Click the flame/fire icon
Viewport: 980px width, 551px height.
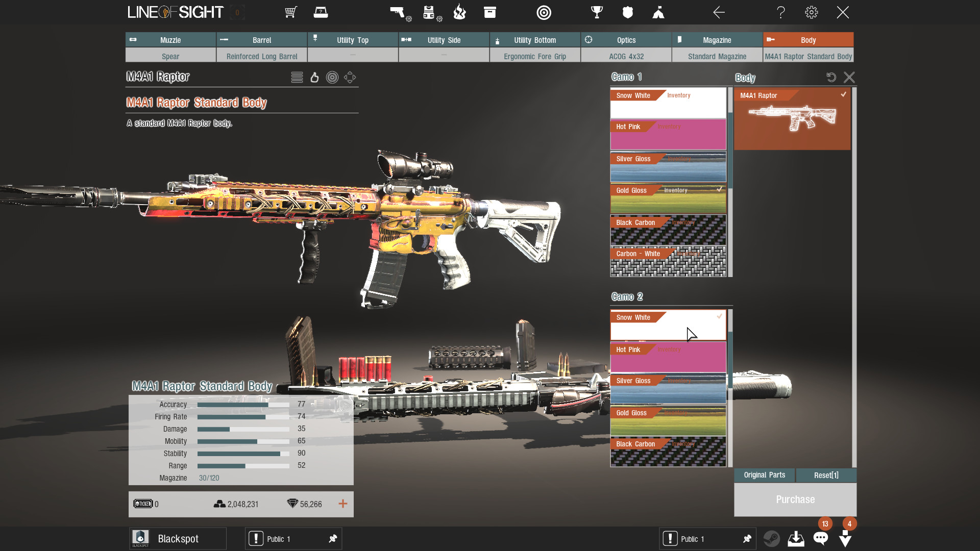tap(461, 12)
